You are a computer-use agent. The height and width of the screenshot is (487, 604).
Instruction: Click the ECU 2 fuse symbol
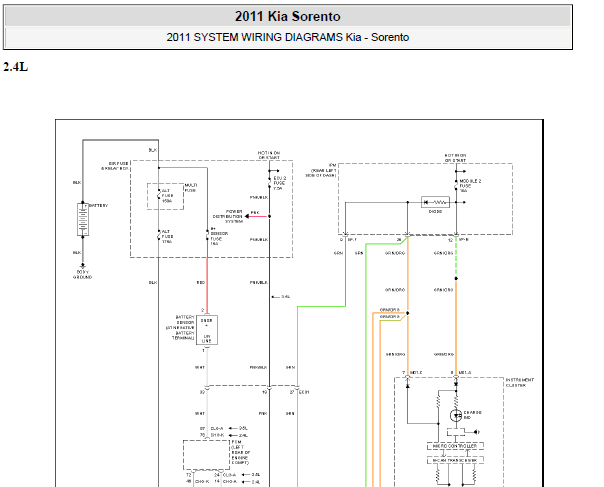click(x=270, y=183)
